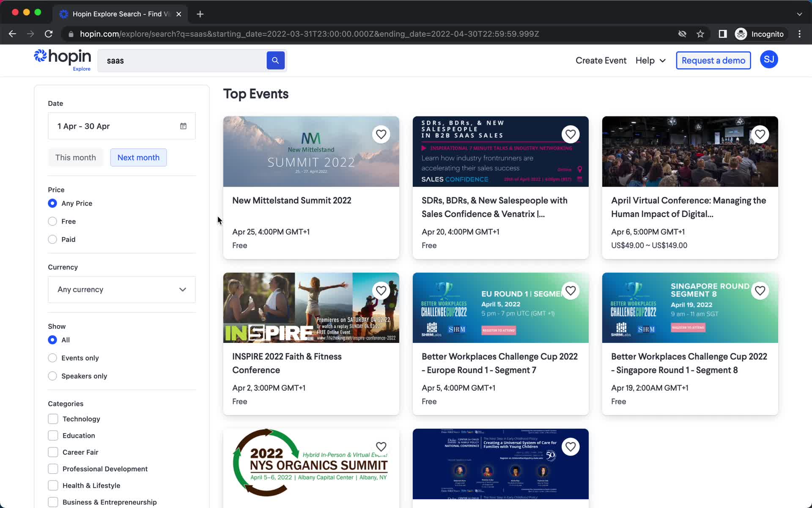This screenshot has height=508, width=812.
Task: Click the site lock icon in address bar
Action: point(71,34)
